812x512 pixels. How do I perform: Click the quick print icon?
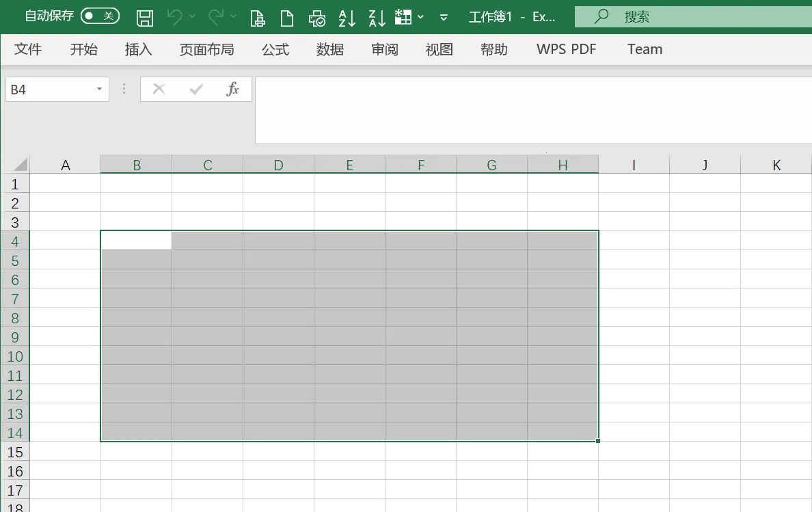[316, 18]
